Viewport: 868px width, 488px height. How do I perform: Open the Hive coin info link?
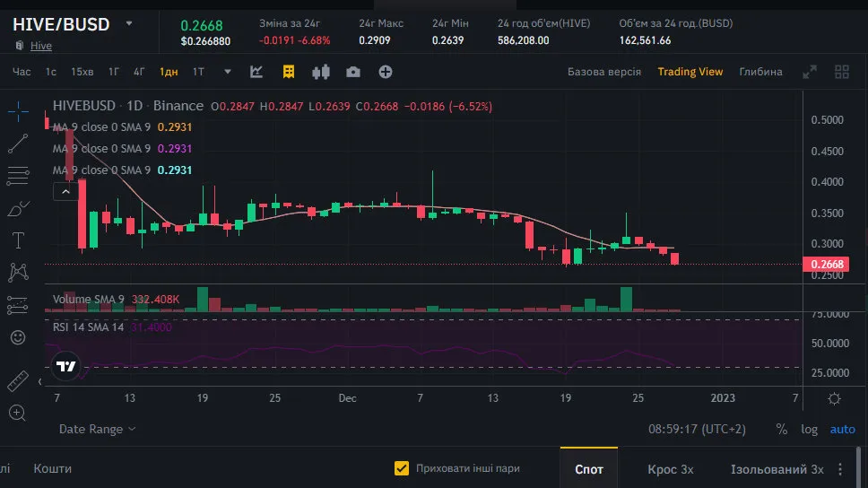pos(41,46)
